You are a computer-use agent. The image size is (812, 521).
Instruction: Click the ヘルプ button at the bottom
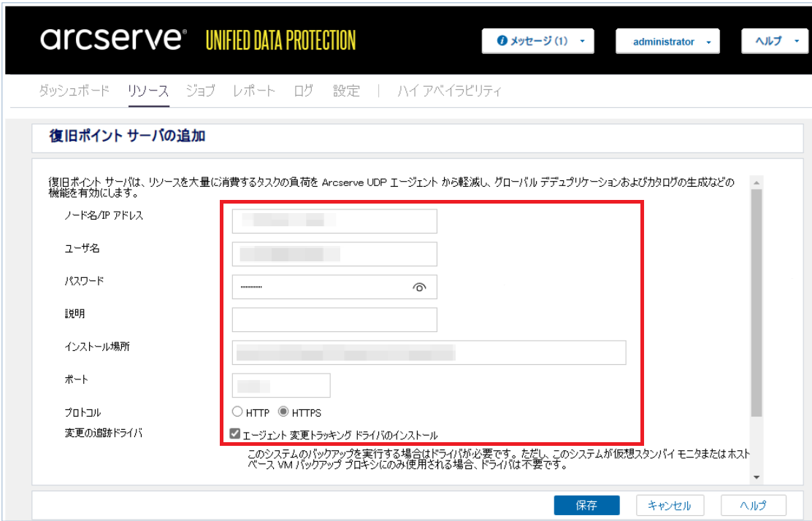click(754, 505)
